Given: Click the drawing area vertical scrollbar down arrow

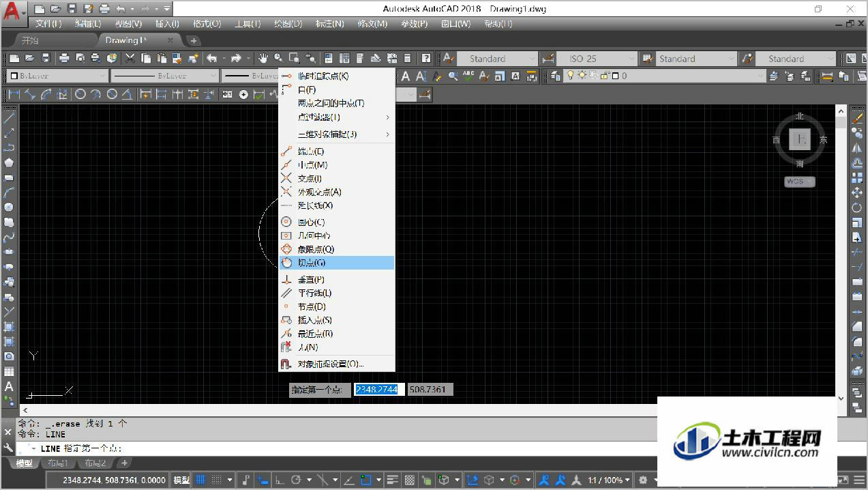Looking at the screenshot, I should pos(841,398).
